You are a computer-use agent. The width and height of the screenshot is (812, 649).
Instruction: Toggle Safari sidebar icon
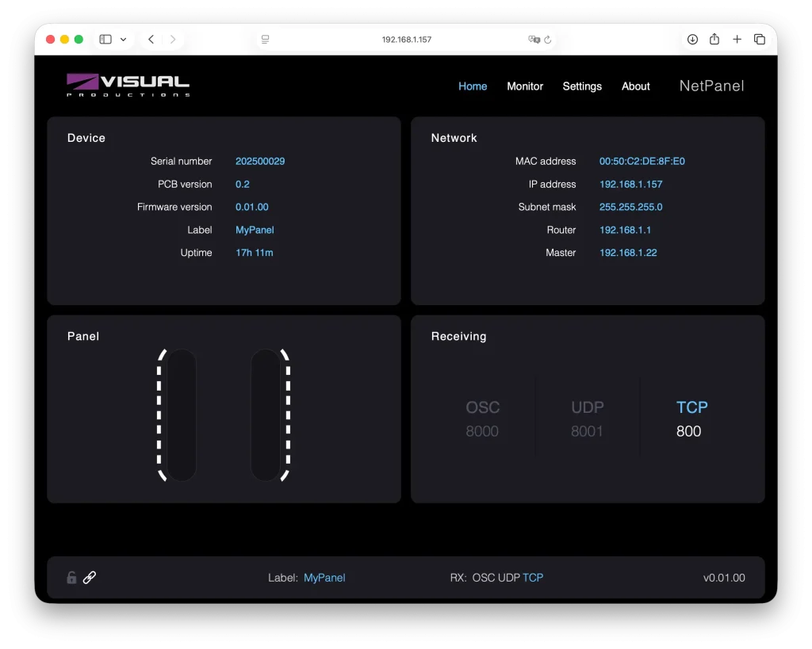point(105,40)
